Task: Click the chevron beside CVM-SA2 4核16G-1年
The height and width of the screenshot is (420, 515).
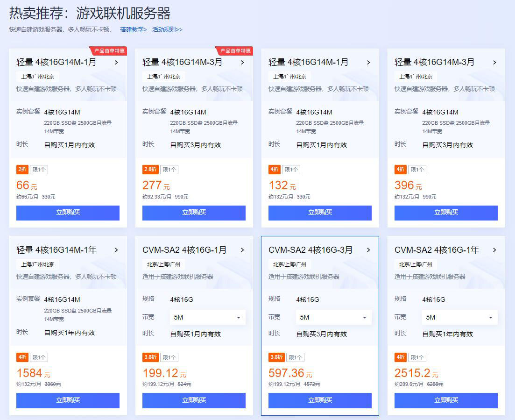Action: click(x=494, y=250)
